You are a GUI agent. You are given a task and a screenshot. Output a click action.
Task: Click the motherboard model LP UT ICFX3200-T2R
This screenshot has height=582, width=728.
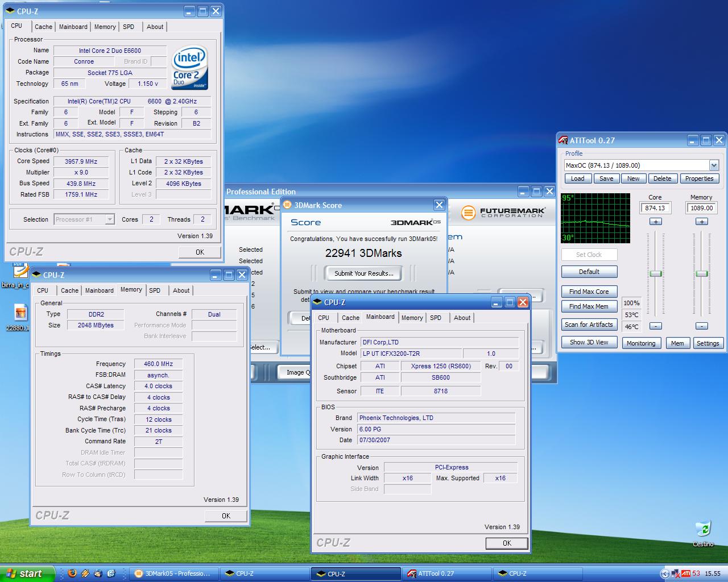point(411,354)
